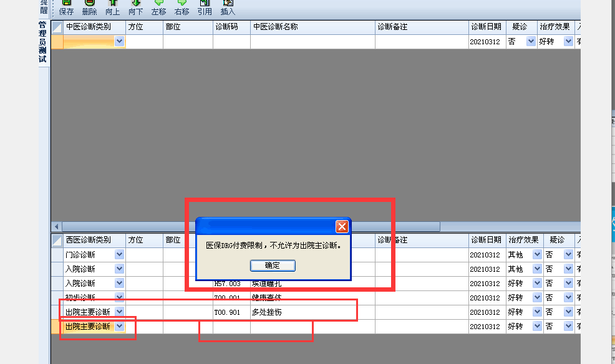
Task: Click the select-all corner cell of 西医 grid
Action: click(57, 240)
